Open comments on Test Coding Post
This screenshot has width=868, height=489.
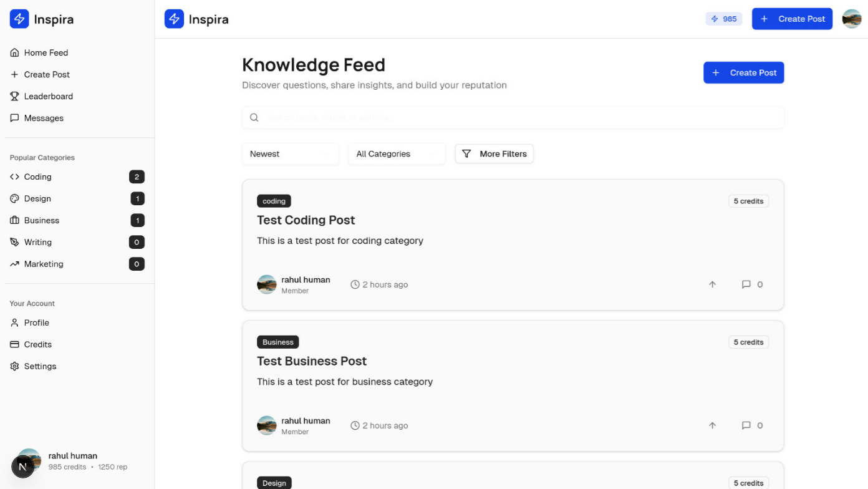[752, 284]
